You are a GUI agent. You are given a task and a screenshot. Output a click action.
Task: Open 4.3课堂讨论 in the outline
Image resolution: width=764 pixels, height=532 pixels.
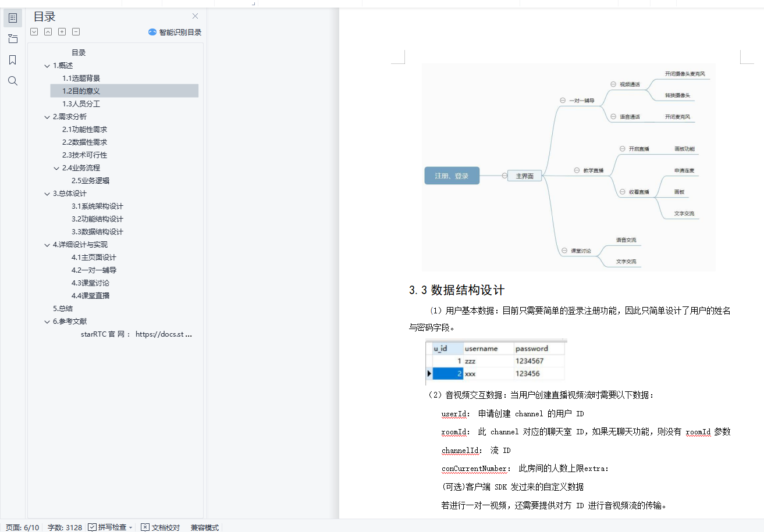pos(91,283)
